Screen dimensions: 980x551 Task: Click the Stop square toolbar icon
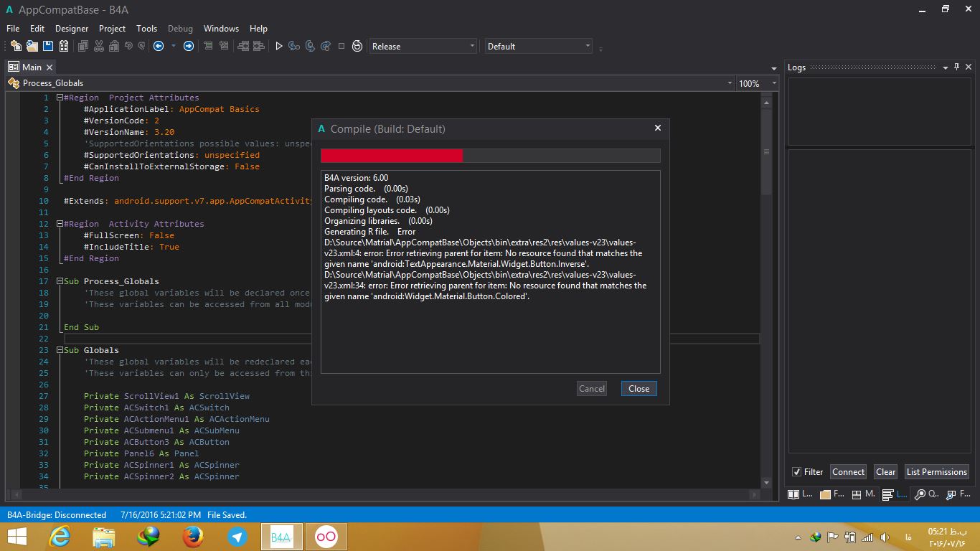[x=341, y=46]
